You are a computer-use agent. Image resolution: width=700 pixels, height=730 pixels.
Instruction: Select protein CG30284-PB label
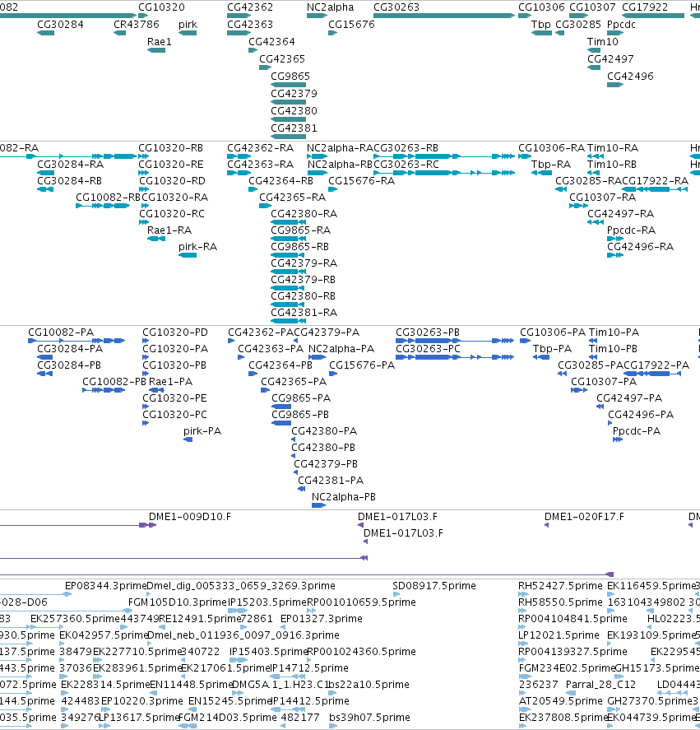[x=69, y=365]
